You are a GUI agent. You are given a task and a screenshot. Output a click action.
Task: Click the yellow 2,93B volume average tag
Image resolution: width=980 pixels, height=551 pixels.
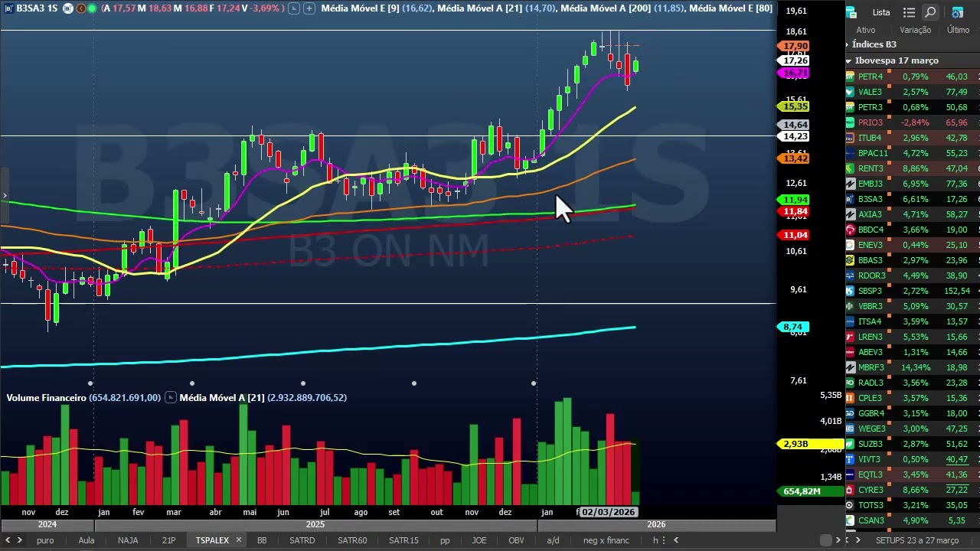point(810,444)
